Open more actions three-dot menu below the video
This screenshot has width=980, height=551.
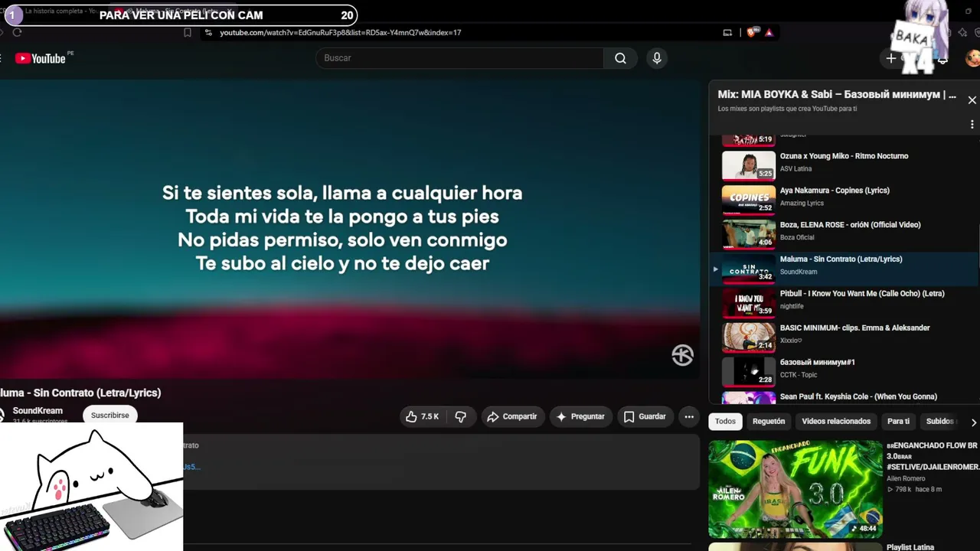tap(689, 416)
